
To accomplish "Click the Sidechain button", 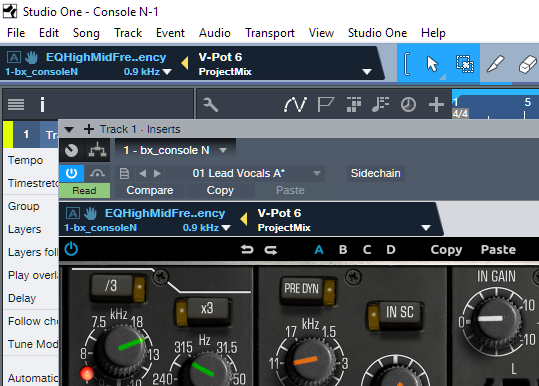I will 375,173.
